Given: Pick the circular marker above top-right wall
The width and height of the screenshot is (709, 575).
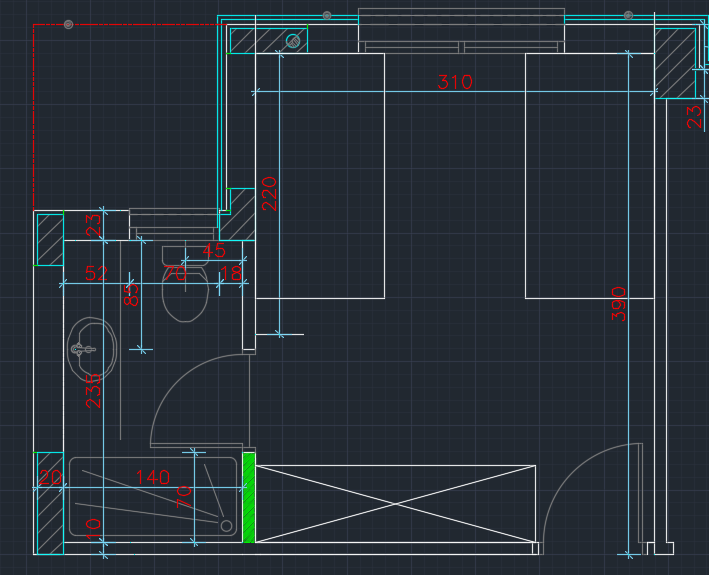Looking at the screenshot, I should [629, 16].
